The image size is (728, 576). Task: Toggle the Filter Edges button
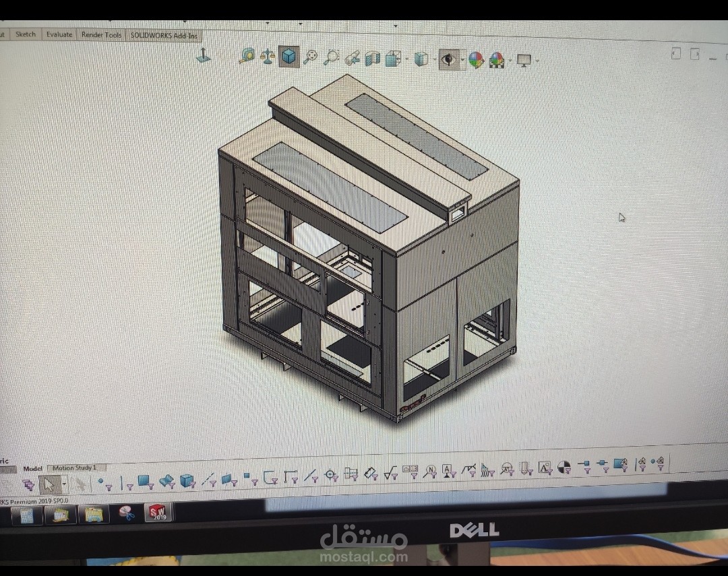[x=126, y=483]
